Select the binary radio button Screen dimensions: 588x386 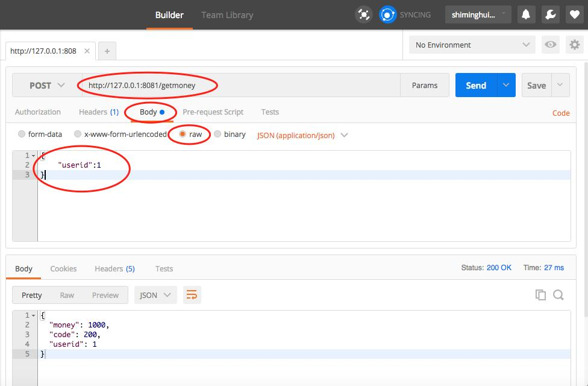[217, 134]
